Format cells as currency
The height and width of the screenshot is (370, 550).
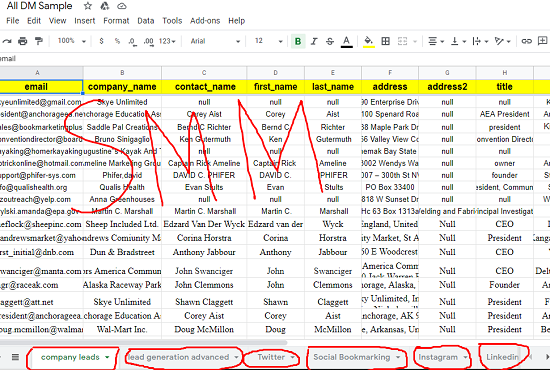coord(101,41)
